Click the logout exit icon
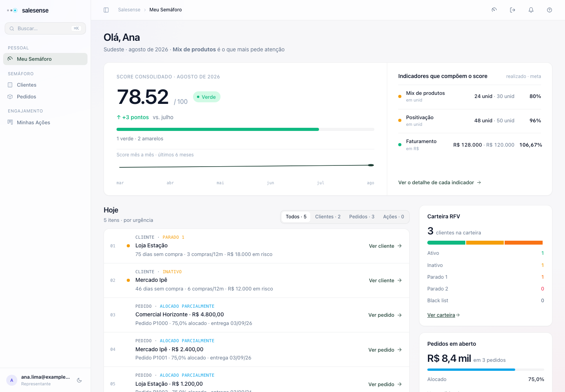This screenshot has height=392, width=565. pos(512,10)
